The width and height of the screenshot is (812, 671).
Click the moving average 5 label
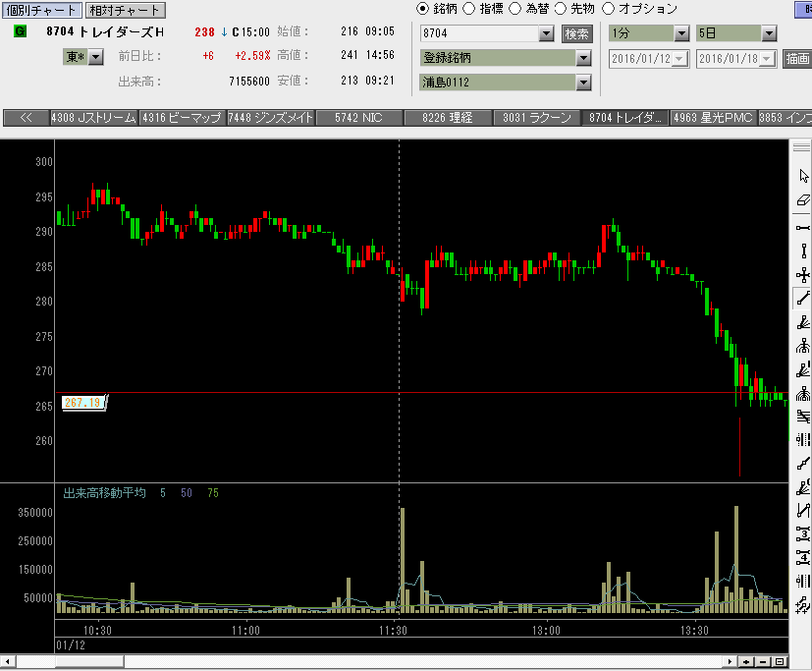point(163,493)
